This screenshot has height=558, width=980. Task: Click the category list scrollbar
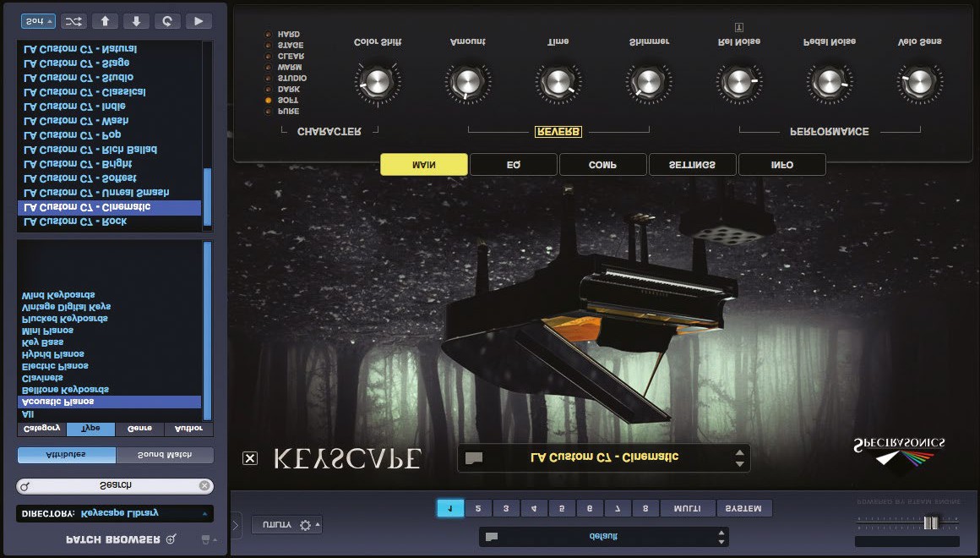pyautogui.click(x=208, y=331)
